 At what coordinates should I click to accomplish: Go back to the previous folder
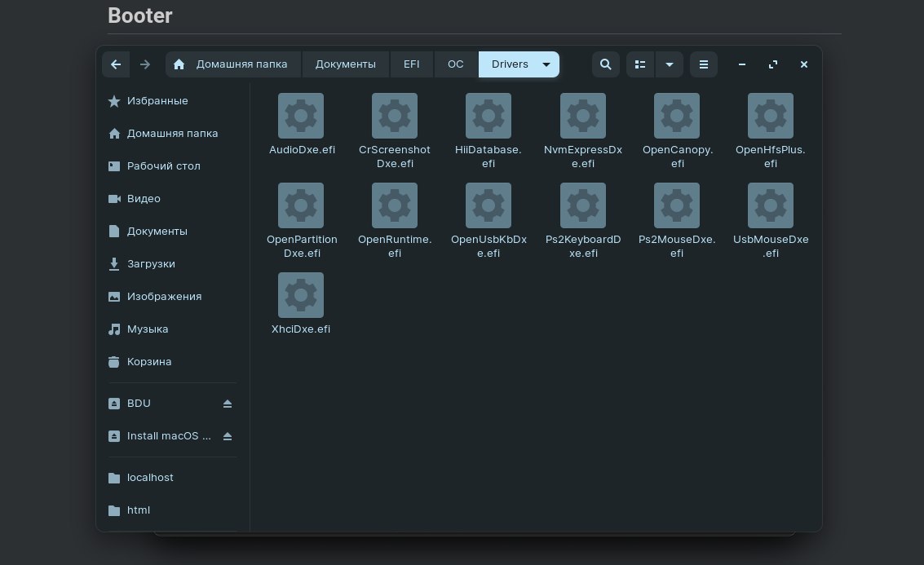point(116,64)
